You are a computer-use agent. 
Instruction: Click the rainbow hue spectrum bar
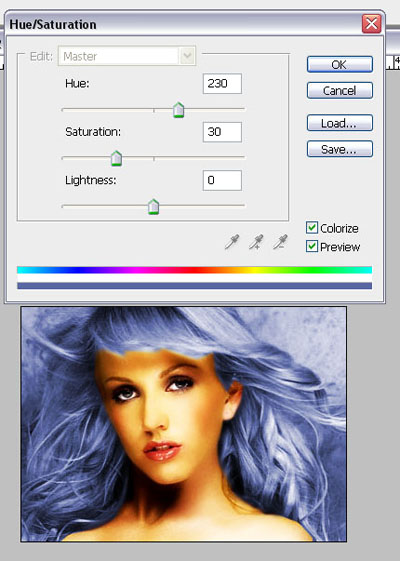pos(194,270)
